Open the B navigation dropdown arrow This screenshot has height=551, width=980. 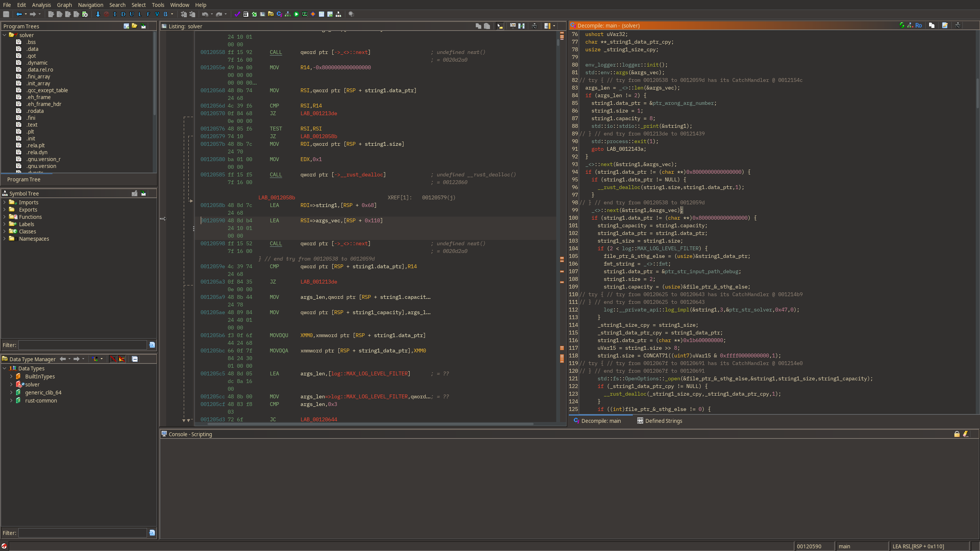[x=172, y=14]
